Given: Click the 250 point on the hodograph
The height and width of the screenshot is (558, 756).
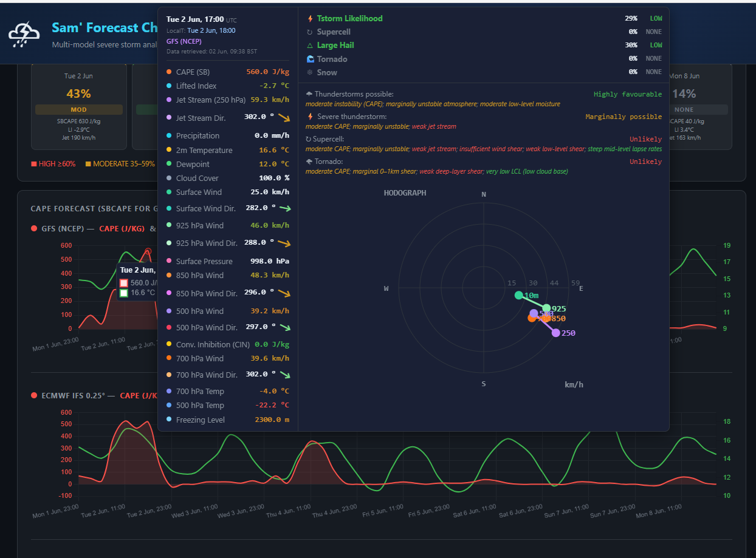Looking at the screenshot, I should pyautogui.click(x=555, y=333).
